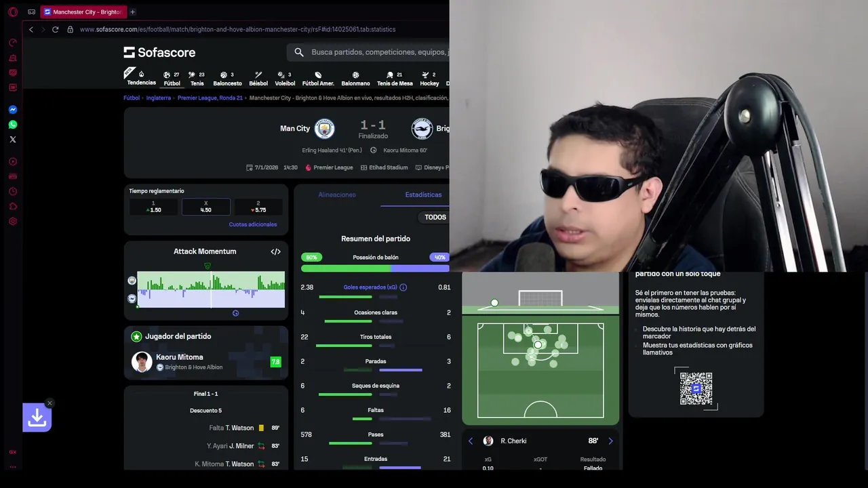Click the floating download button
Image resolution: width=868 pixels, height=488 pixels.
point(37,418)
